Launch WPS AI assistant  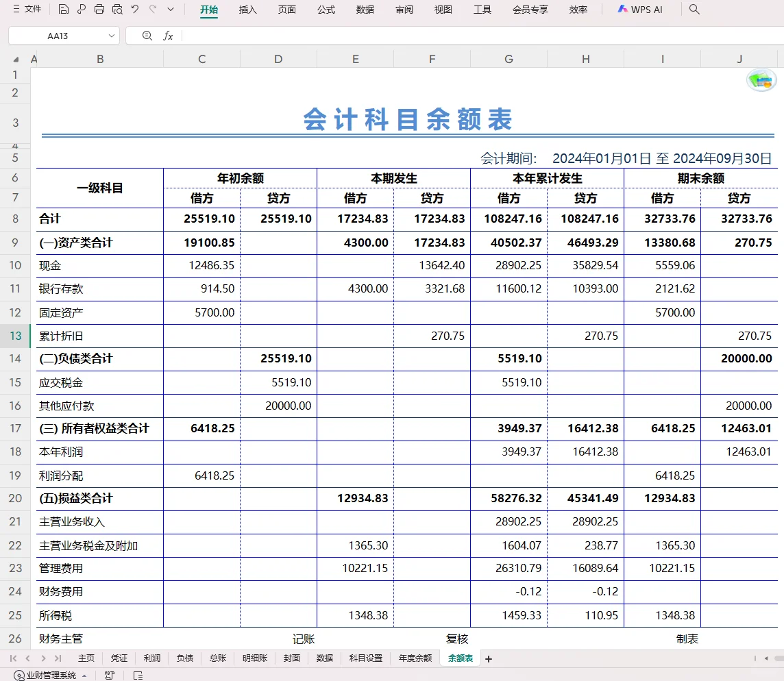pyautogui.click(x=639, y=10)
